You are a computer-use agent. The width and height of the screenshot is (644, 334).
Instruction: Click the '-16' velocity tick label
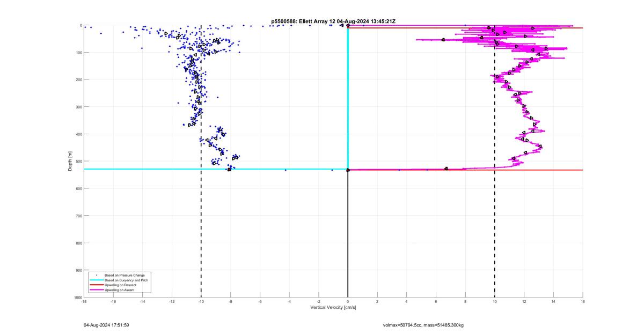click(x=113, y=301)
